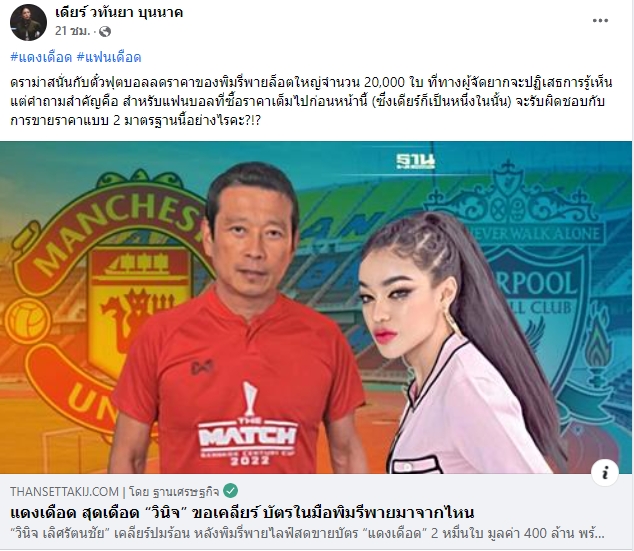Image resolution: width=634 pixels, height=551 pixels.
Task: Open the article headline แดงเดือด สุดเดือด
Action: click(x=242, y=513)
